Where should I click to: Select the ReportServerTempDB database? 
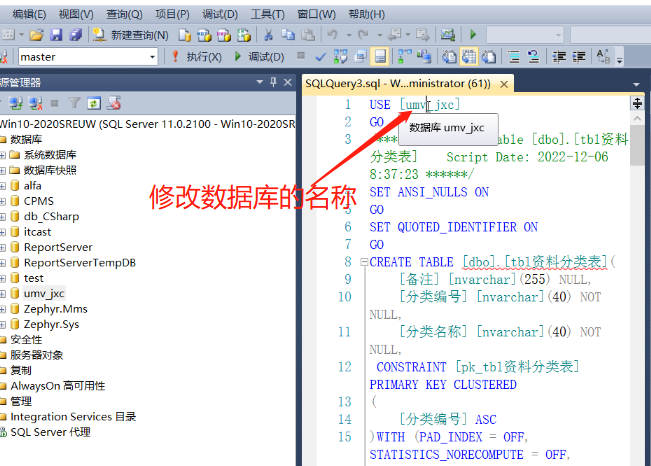point(79,262)
